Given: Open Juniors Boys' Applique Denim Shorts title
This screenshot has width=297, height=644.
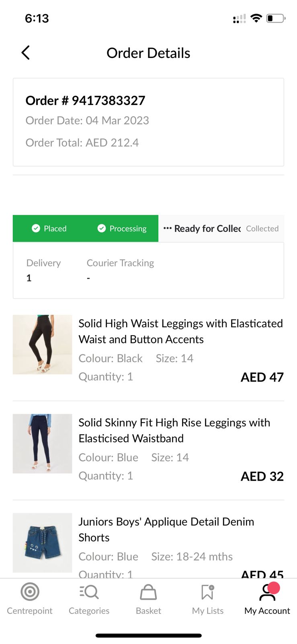Looking at the screenshot, I should pos(166,529).
